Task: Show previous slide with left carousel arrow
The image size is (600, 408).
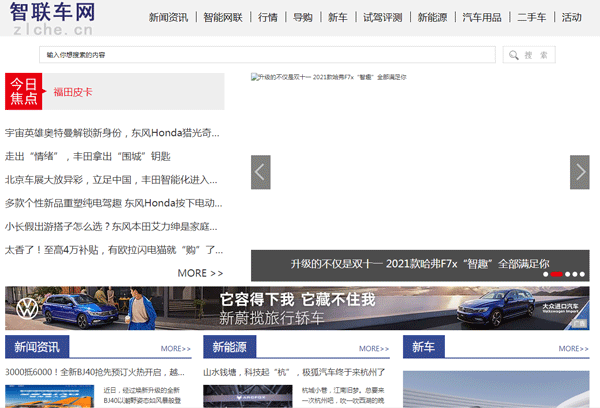Action: click(x=261, y=172)
